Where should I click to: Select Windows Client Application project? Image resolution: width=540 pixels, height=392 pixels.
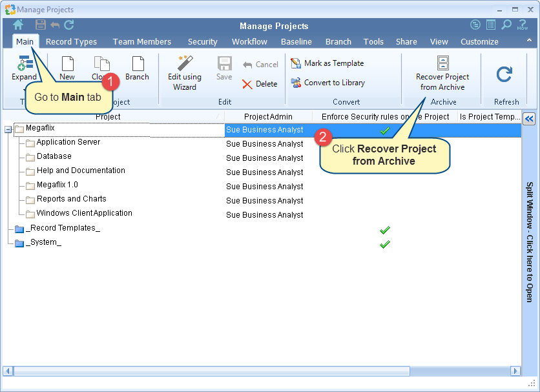[85, 213]
